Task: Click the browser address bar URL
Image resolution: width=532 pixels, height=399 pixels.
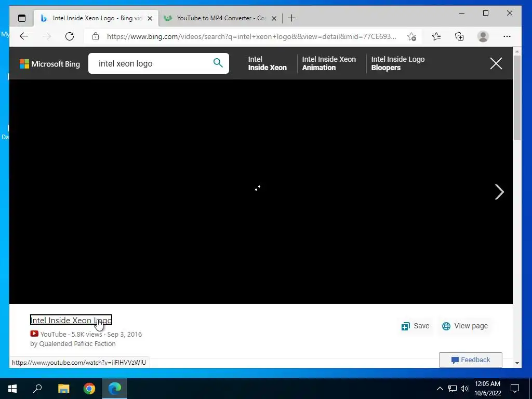Action: (251, 36)
